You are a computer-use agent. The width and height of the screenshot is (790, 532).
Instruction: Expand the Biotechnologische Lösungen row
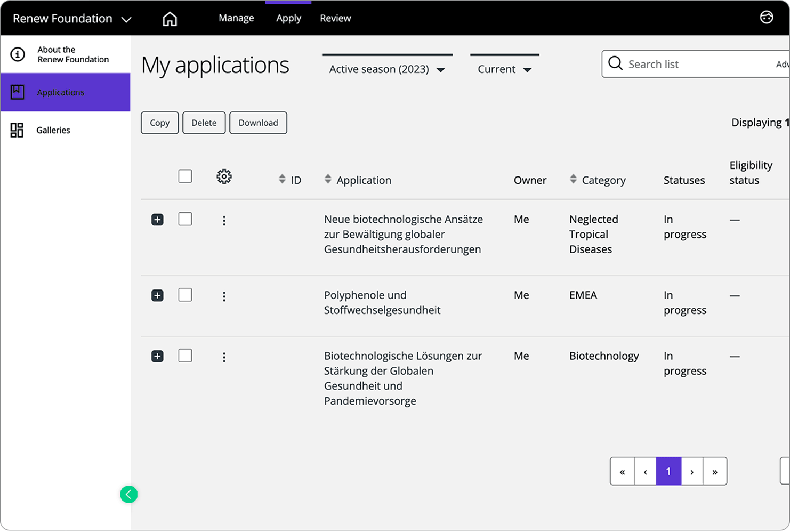(157, 356)
